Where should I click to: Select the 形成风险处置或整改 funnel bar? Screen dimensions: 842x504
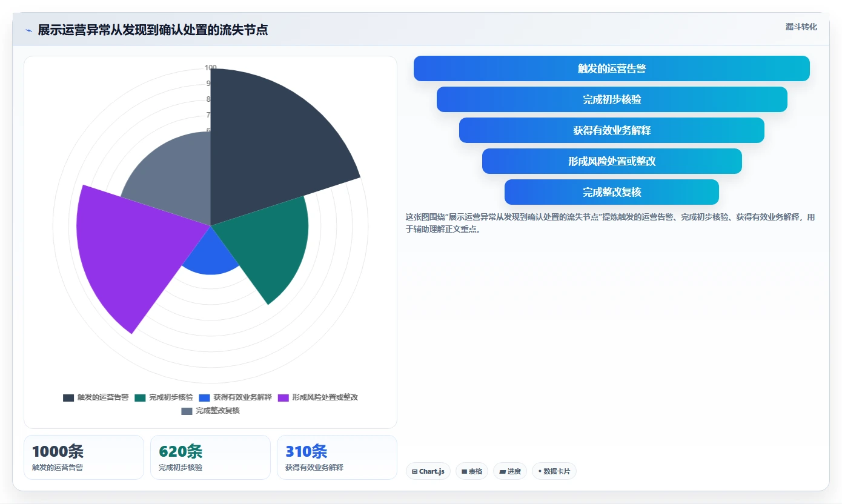tap(612, 161)
